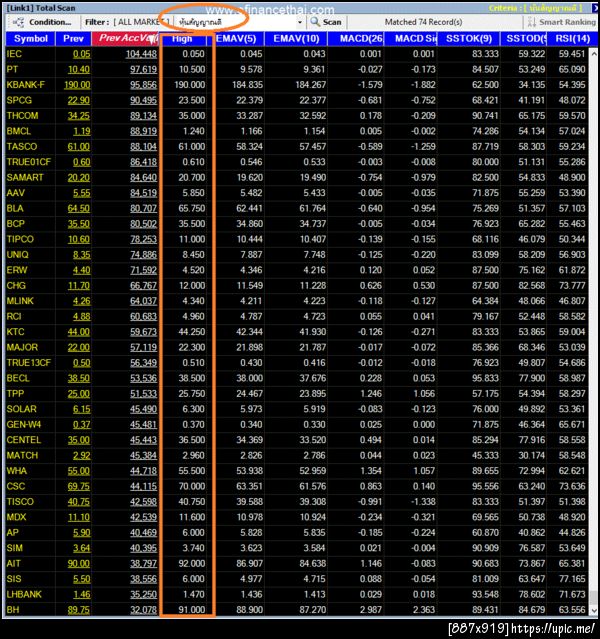Click the scrollbar down arrow
This screenshot has height=639, width=600.
pyautogui.click(x=593, y=610)
